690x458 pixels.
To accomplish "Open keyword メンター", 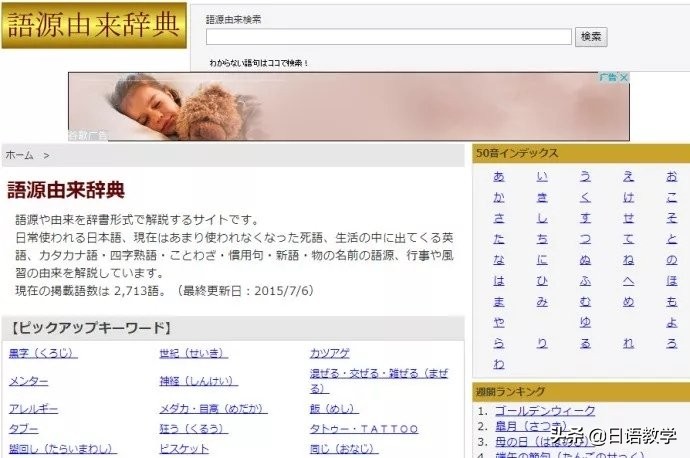I will coord(29,381).
